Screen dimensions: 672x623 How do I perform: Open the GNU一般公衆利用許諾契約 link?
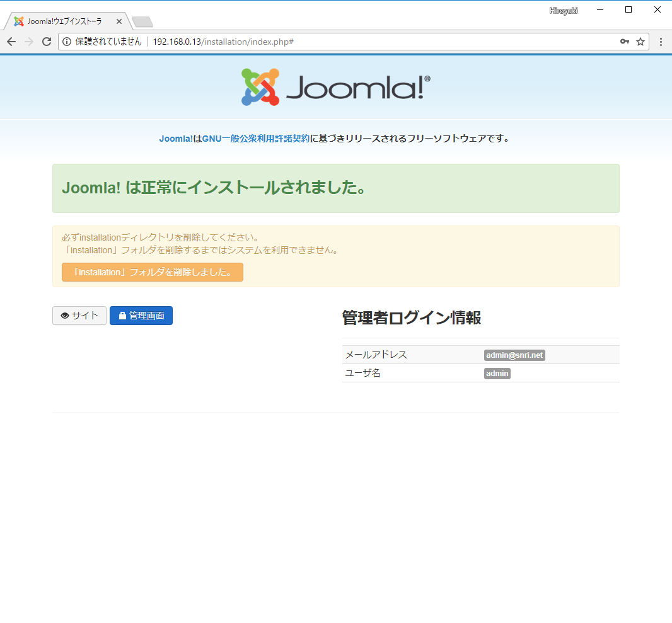point(255,139)
